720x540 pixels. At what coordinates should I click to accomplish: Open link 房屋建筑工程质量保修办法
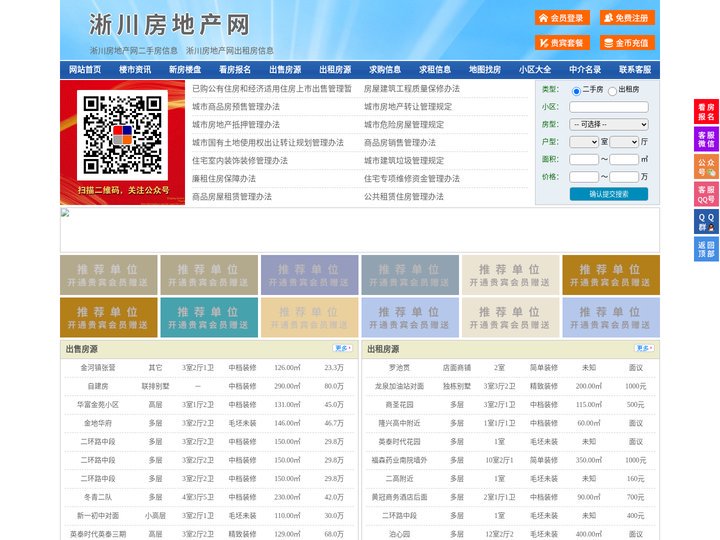point(412,89)
